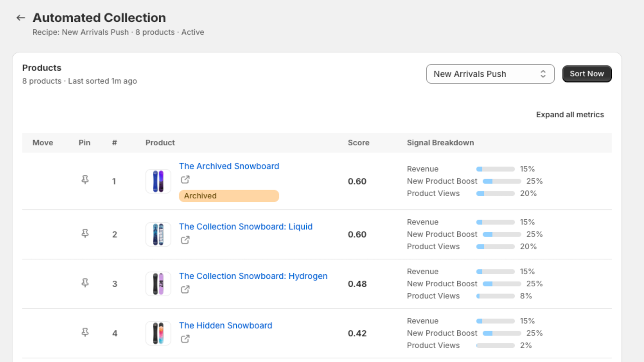The width and height of the screenshot is (644, 362).
Task: Open The Collection Snowboard: Liquid link
Action: coord(246,226)
